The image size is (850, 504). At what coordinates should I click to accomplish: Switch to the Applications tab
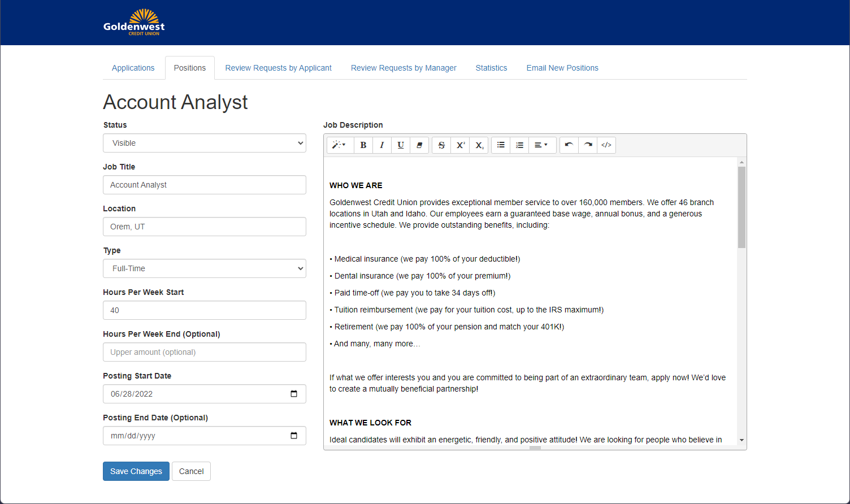coord(133,68)
